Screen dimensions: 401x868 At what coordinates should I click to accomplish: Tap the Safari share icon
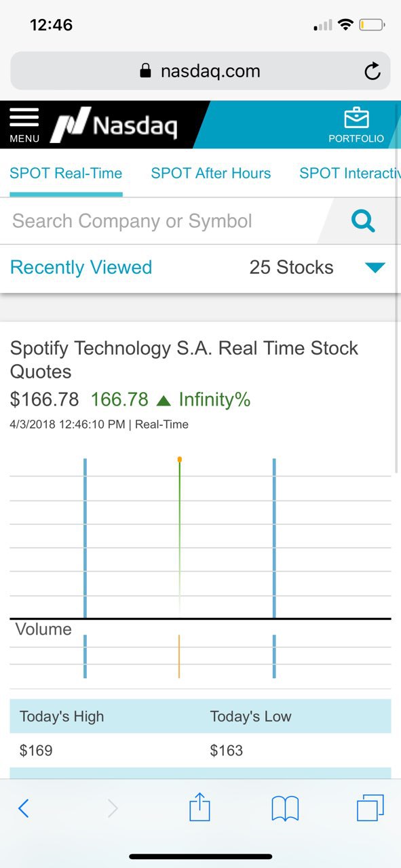coord(199,807)
